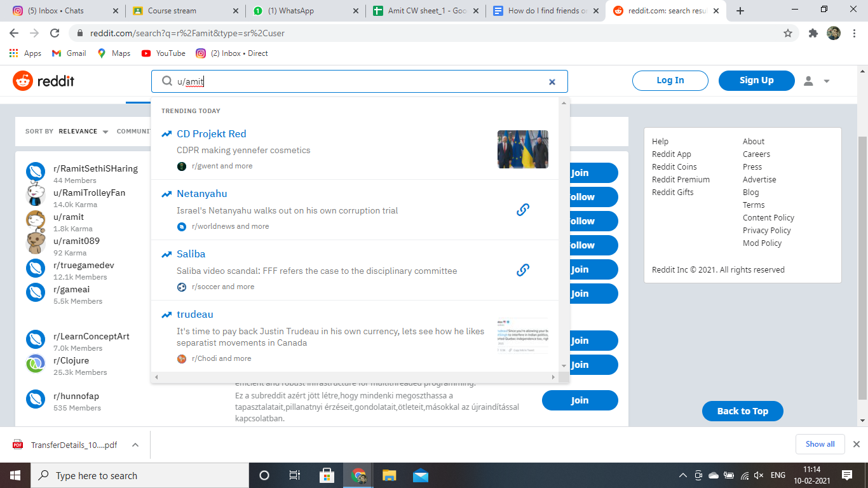Click the Chrome profile avatar icon
The width and height of the screenshot is (868, 488).
click(834, 33)
